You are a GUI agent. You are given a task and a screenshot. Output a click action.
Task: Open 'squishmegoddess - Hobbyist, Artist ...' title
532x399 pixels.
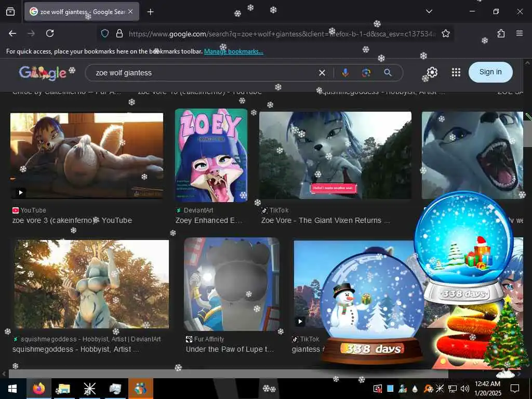[76, 349]
